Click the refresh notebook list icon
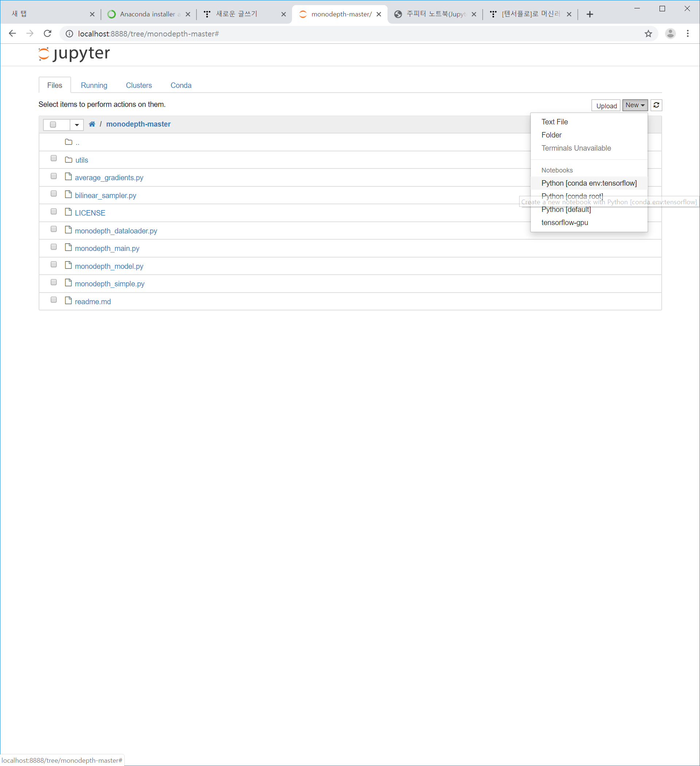The image size is (700, 766). pos(656,105)
